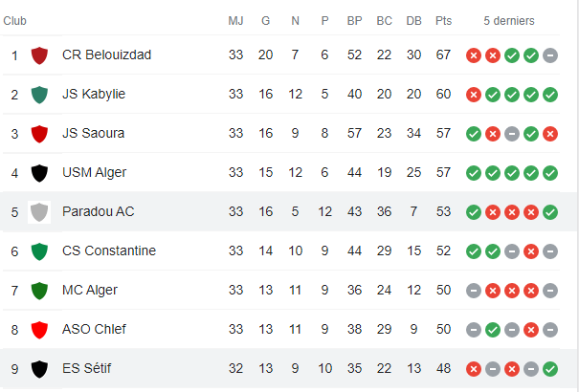Click the ASO Chlef red crest

[x=39, y=330]
